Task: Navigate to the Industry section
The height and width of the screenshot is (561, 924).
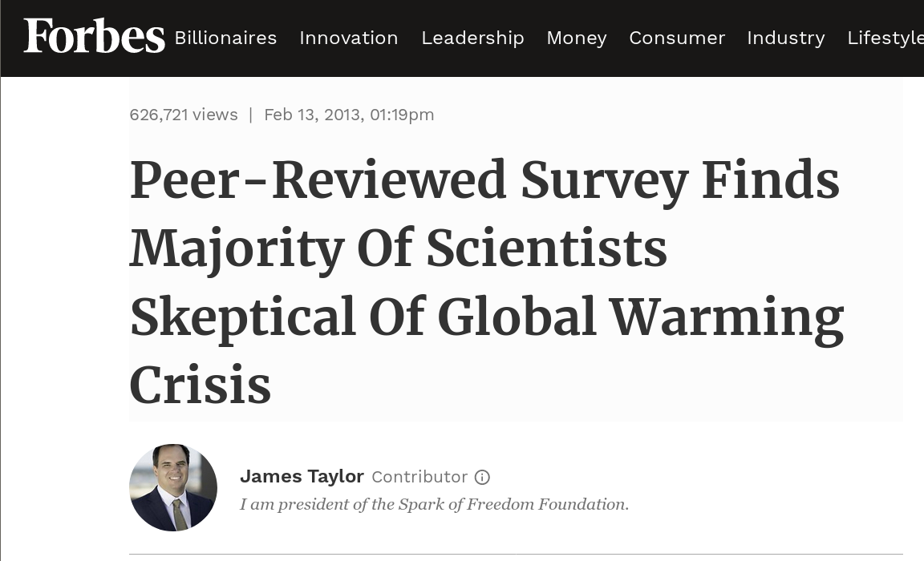Action: pos(786,38)
